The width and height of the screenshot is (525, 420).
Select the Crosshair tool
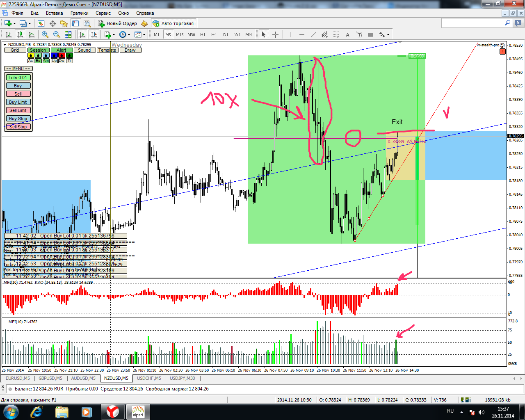pos(275,34)
